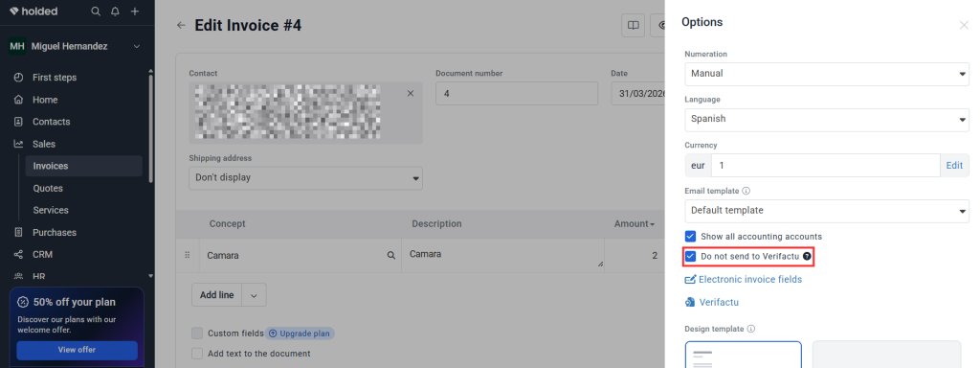Search concept with Camara magnifier icon
The image size is (980, 368).
coord(391,255)
